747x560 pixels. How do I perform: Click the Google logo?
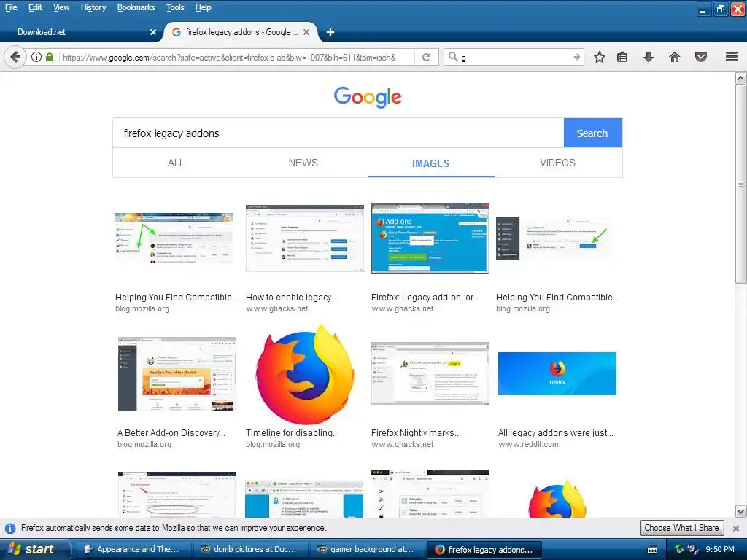(368, 97)
